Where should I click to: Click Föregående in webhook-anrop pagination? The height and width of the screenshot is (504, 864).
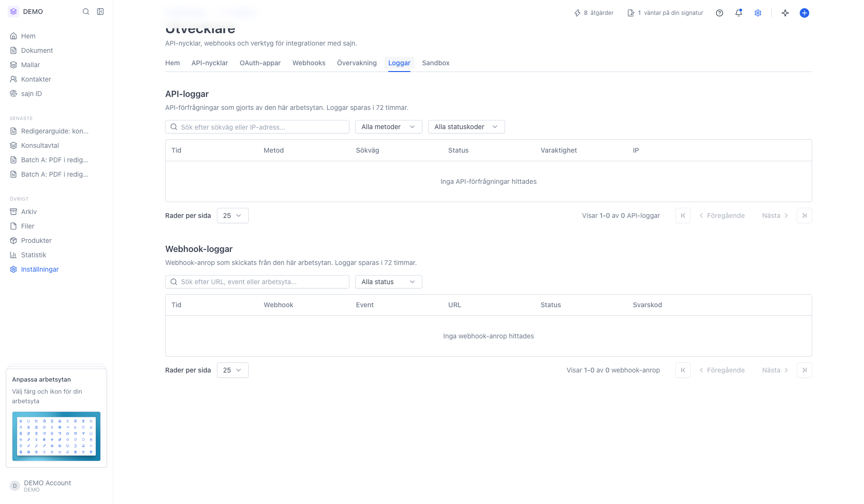pos(722,370)
